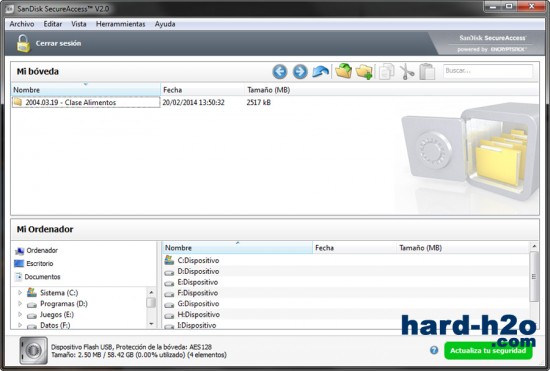Open the Archivo menu
The image size is (550, 371).
pos(22,24)
